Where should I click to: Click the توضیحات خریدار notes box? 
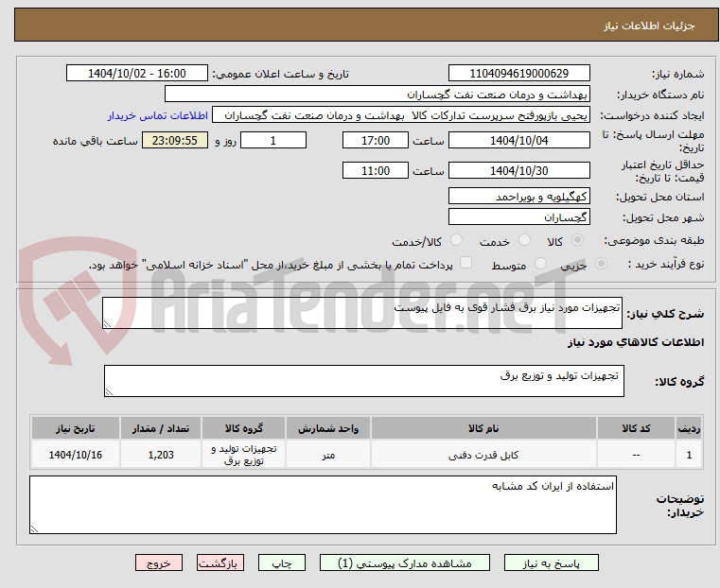[x=323, y=505]
